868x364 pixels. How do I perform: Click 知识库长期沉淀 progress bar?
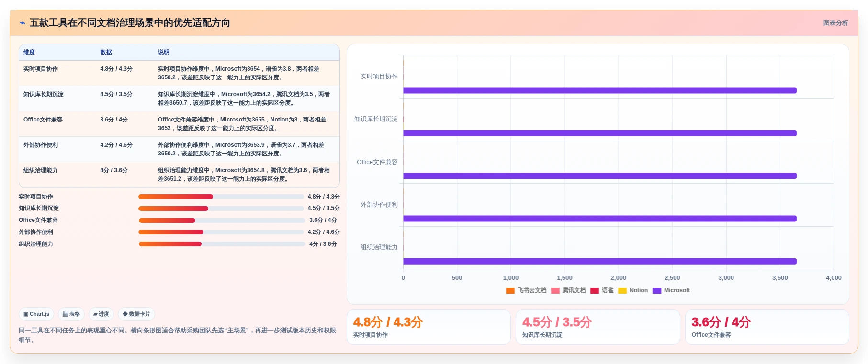coord(221,209)
